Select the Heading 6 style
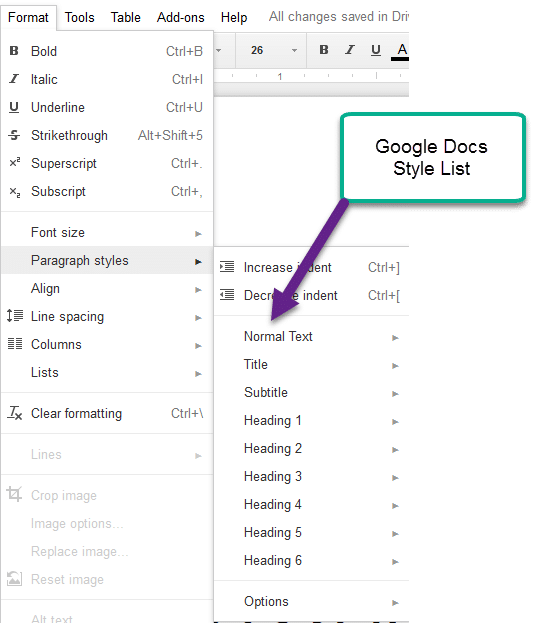The width and height of the screenshot is (546, 623). coord(312,561)
